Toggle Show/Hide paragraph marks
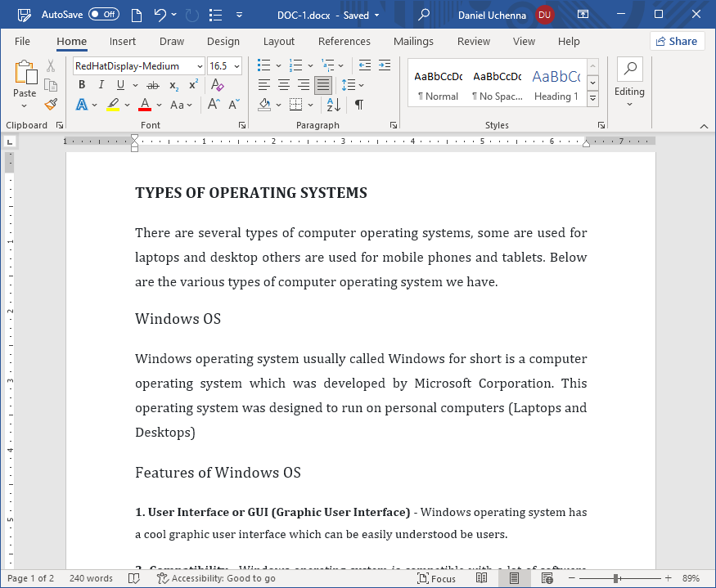This screenshot has width=716, height=588. [358, 104]
